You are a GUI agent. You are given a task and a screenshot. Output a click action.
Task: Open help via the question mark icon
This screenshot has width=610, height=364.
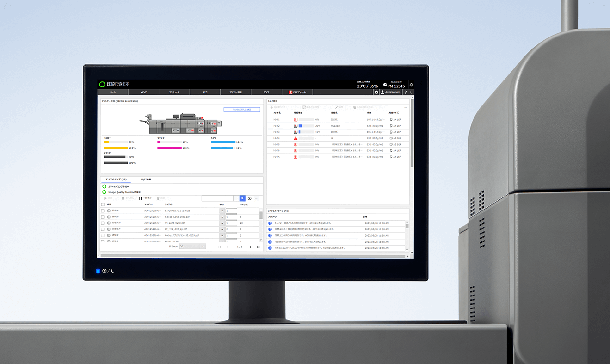point(406,92)
